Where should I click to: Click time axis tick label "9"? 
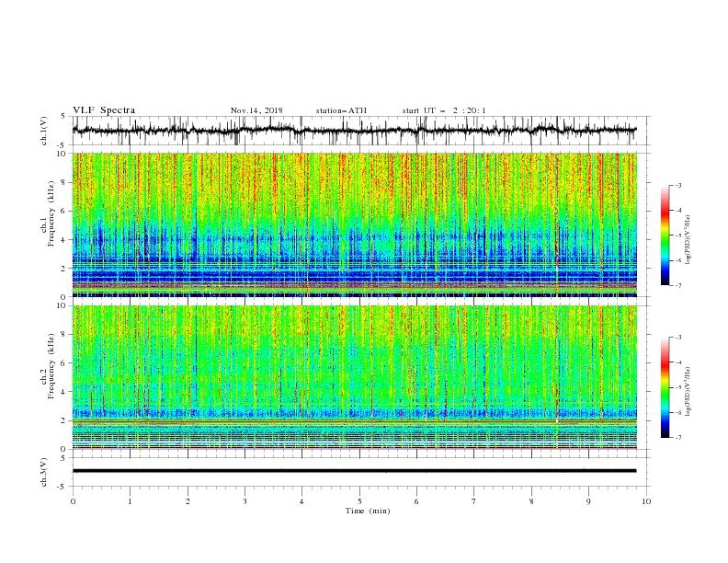[588, 501]
